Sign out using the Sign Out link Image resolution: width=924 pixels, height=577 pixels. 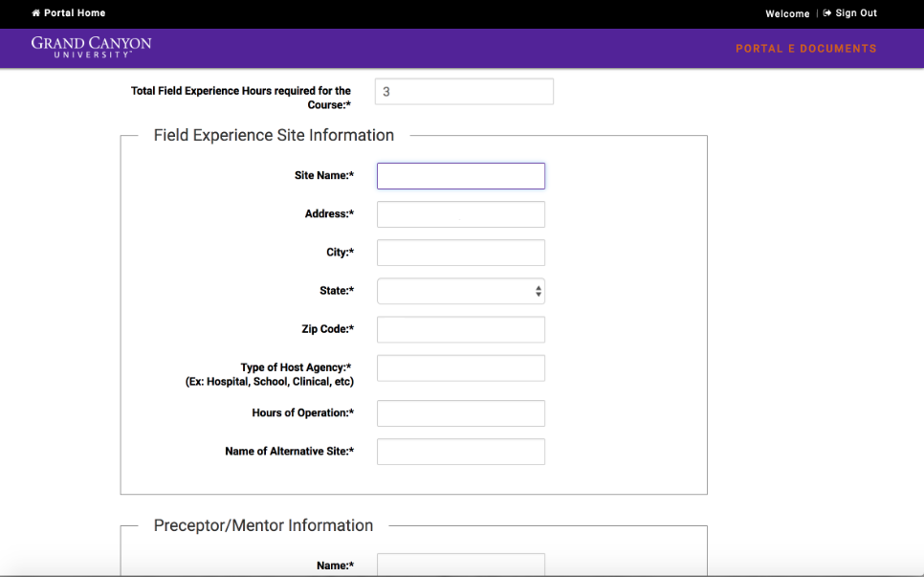click(x=856, y=13)
